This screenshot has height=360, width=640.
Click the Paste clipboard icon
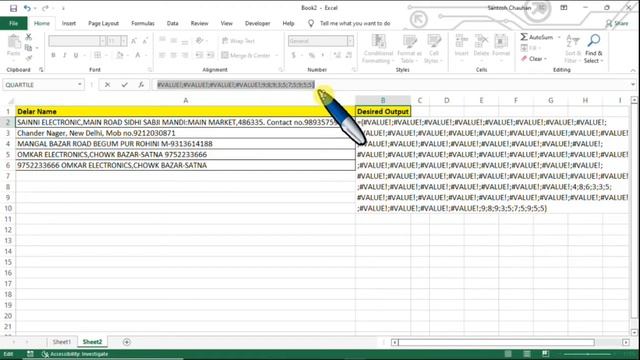tap(14, 42)
